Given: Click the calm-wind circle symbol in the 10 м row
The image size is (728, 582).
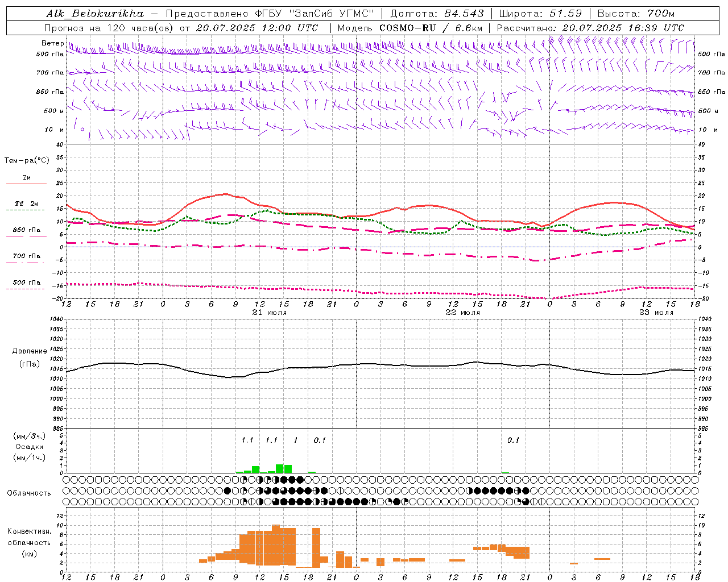Looking at the screenshot, I should [x=83, y=130].
